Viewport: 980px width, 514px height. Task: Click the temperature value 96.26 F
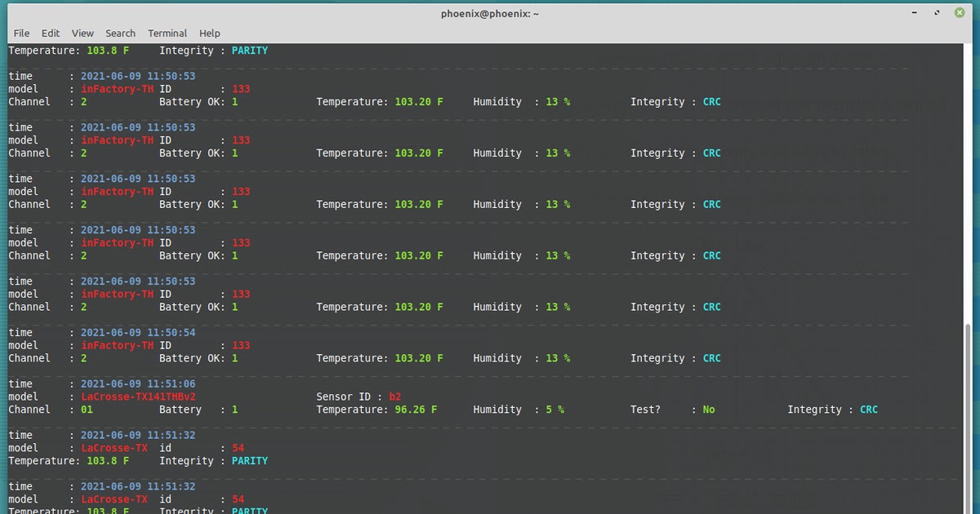[x=416, y=410]
